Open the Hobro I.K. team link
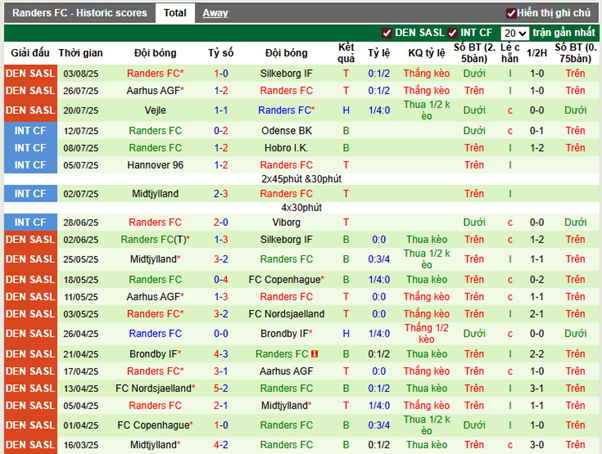This screenshot has width=602, height=454. pyautogui.click(x=286, y=148)
